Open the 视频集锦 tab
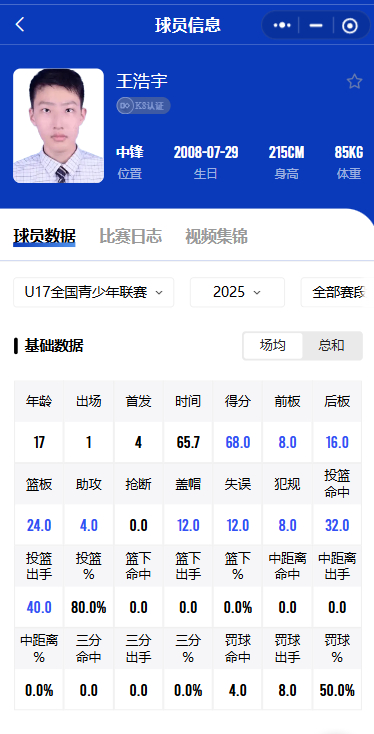Viewport: 374px width, 734px height. [216, 236]
